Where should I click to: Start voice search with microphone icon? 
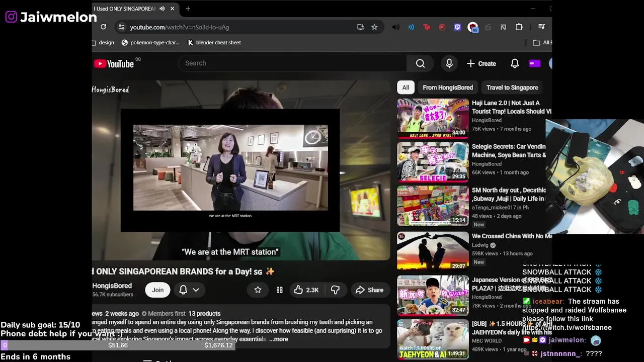[x=449, y=63]
